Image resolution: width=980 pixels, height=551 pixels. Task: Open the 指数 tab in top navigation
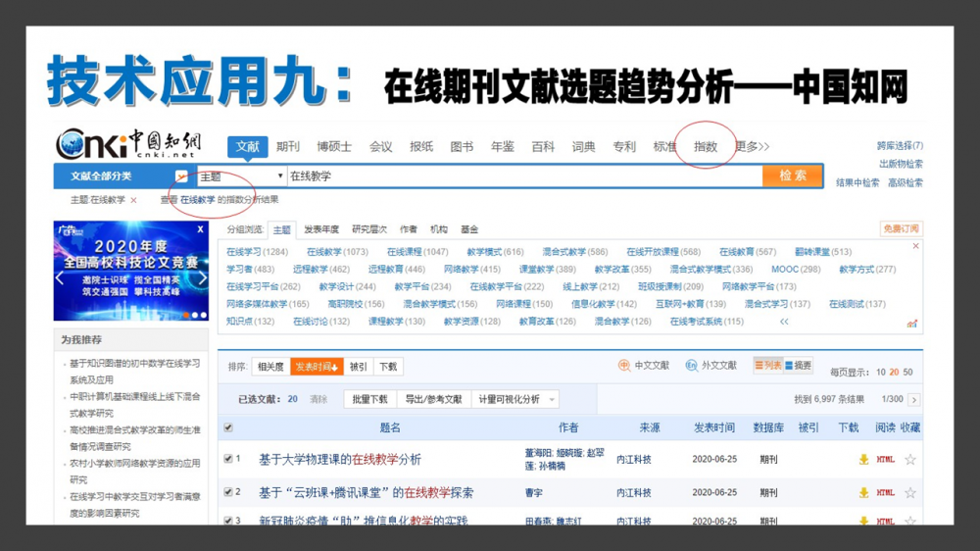tap(706, 147)
